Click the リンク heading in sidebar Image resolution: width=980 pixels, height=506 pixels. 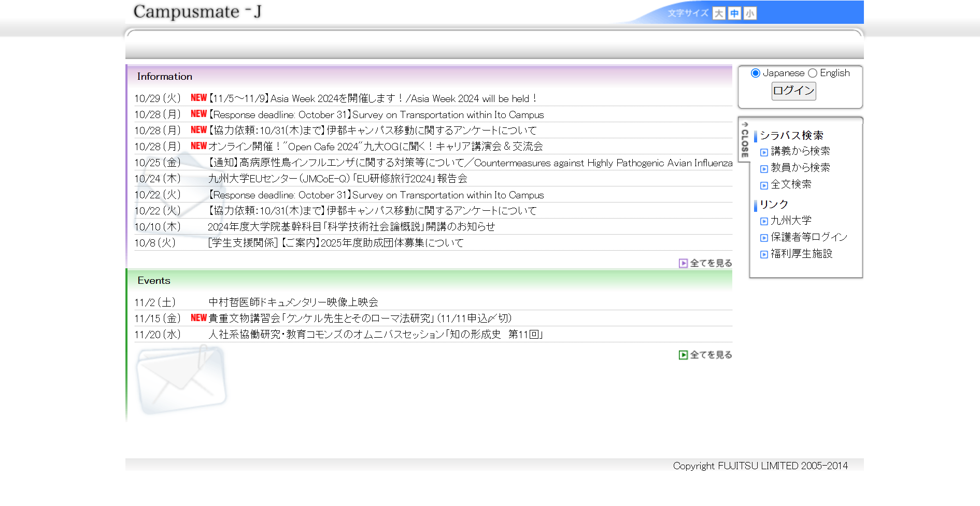(x=774, y=205)
